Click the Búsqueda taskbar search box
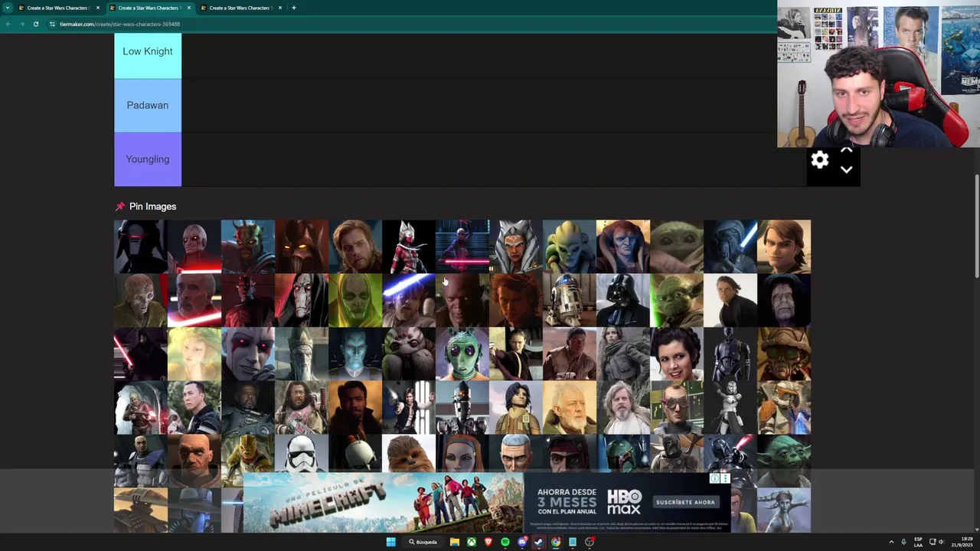 423,542
